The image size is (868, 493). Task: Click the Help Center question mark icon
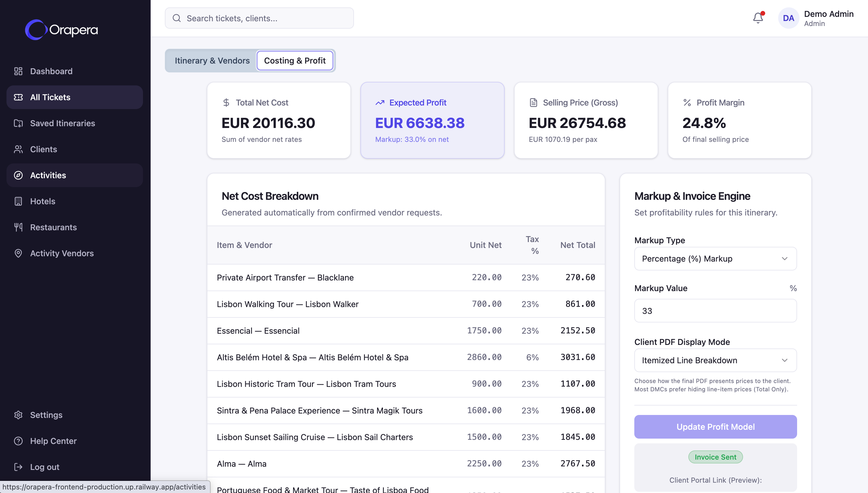(18, 441)
